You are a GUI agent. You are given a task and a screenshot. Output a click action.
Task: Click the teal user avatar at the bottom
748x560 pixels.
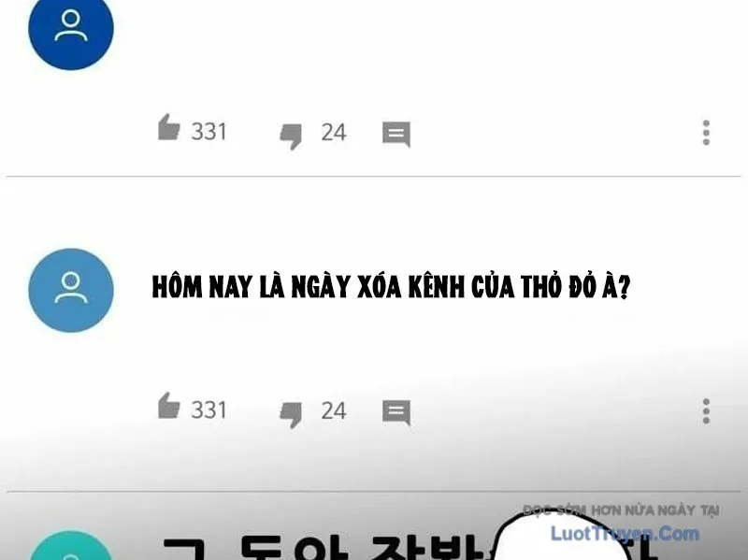(71, 545)
